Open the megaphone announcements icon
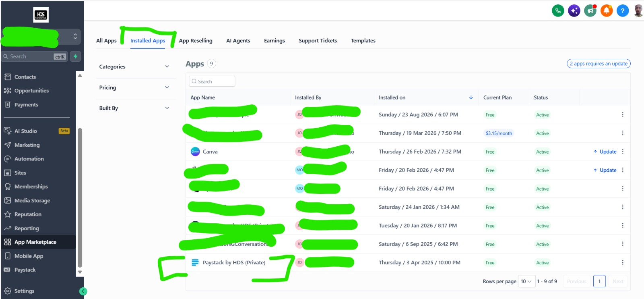This screenshot has width=644, height=299. click(590, 11)
